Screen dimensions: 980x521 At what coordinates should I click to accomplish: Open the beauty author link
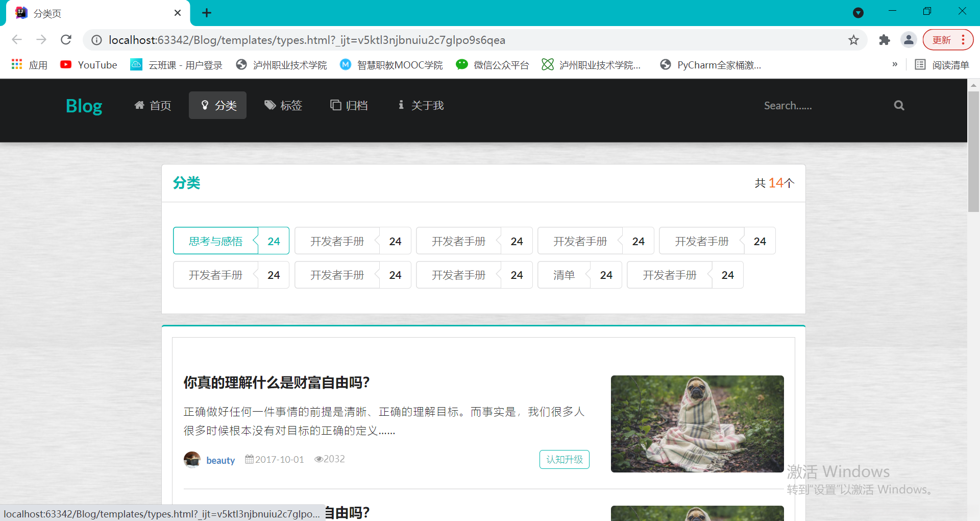pyautogui.click(x=220, y=460)
